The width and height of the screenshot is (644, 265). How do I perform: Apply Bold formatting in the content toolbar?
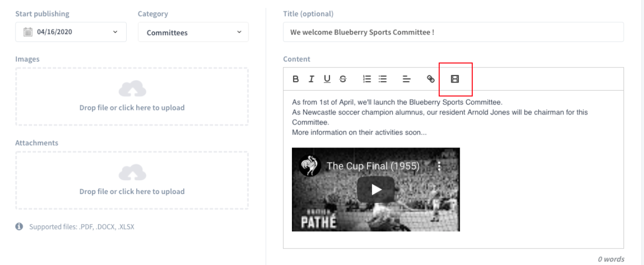tap(296, 79)
